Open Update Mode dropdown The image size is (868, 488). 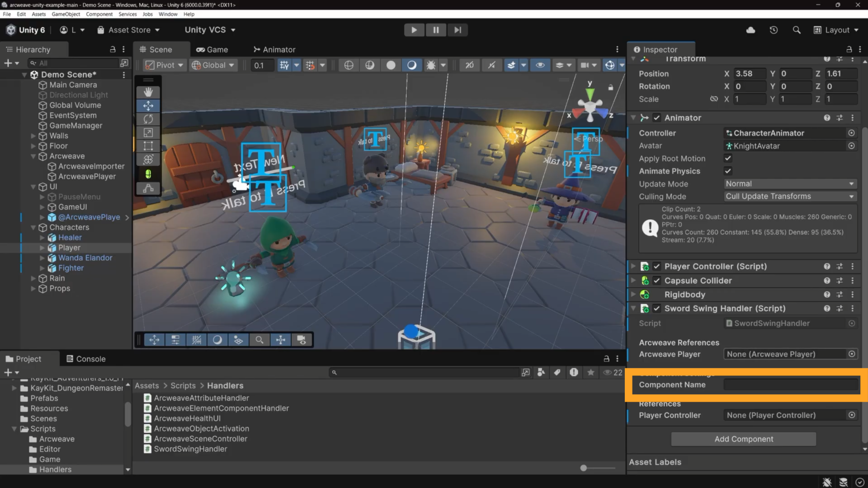click(x=790, y=183)
